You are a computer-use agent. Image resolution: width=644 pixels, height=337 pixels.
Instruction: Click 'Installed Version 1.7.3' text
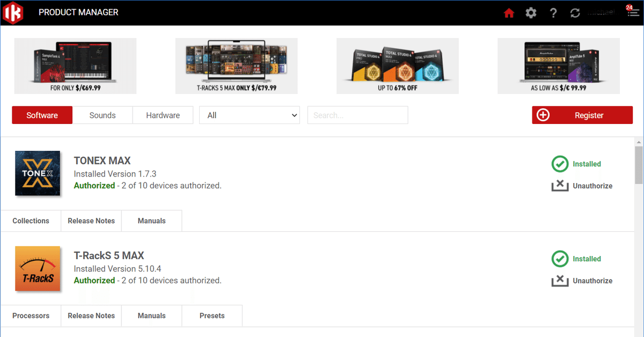115,174
